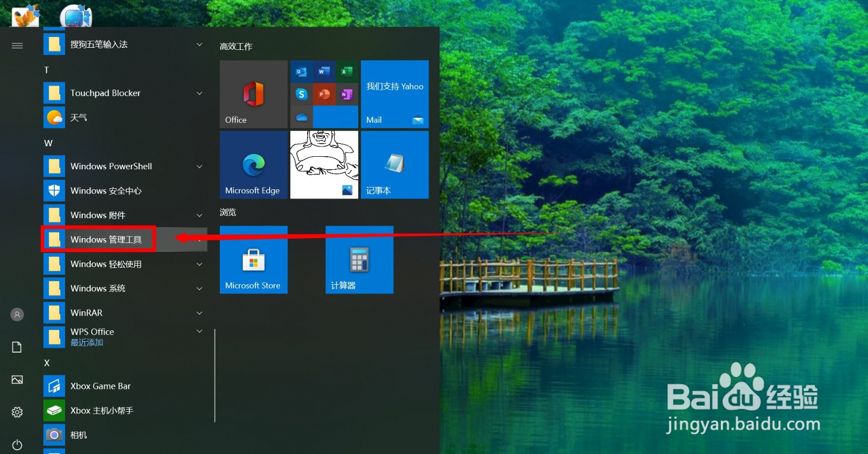The height and width of the screenshot is (454, 868).
Task: Open the 相机 camera app icon
Action: click(54, 434)
